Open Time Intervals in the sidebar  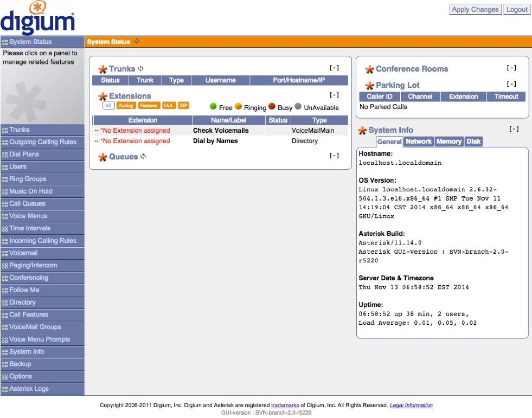tap(42, 229)
